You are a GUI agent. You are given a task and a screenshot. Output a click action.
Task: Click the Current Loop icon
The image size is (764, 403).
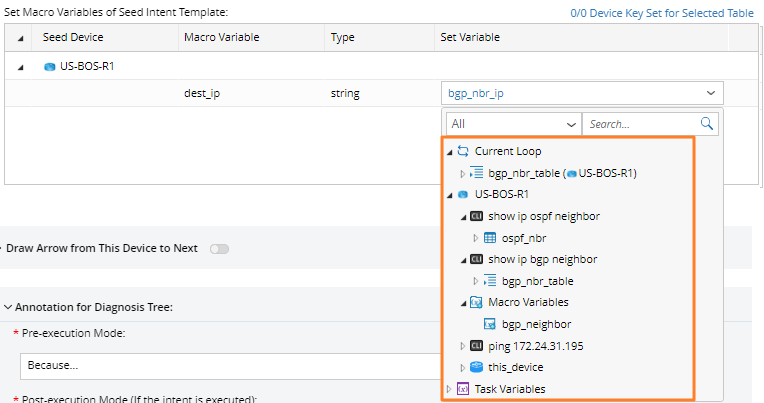click(x=462, y=151)
